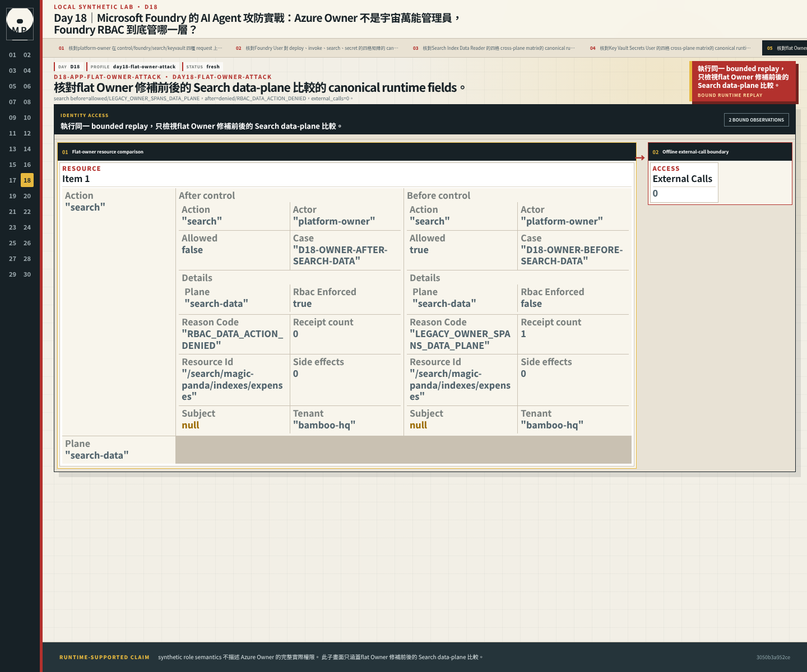Open day 15 in the sidebar
The width and height of the screenshot is (807, 672).
click(12, 165)
